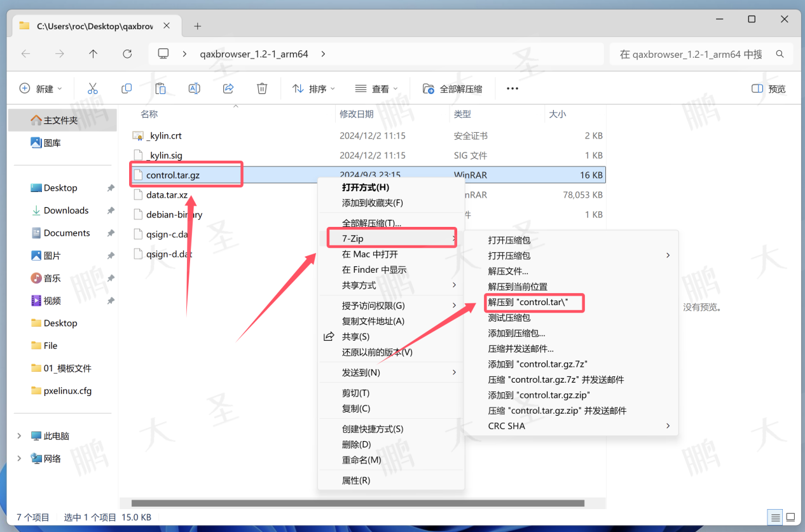Open a new tab with plus button

[x=198, y=26]
